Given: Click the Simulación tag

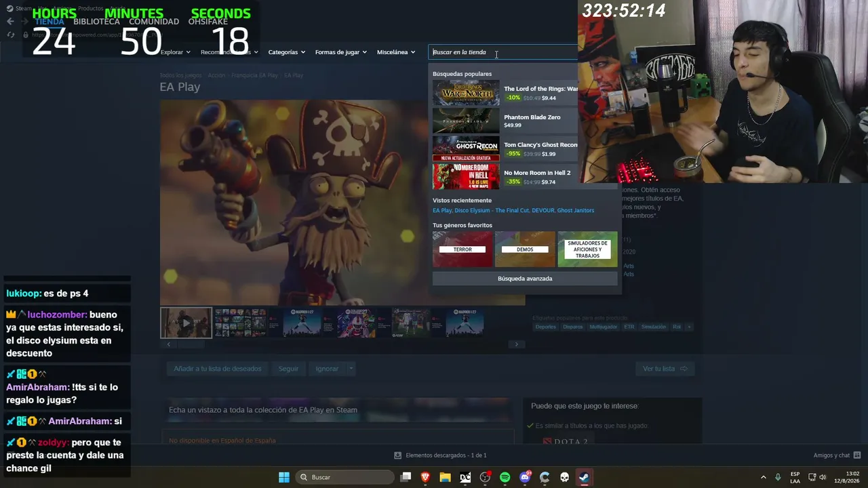Looking at the screenshot, I should coord(654,327).
